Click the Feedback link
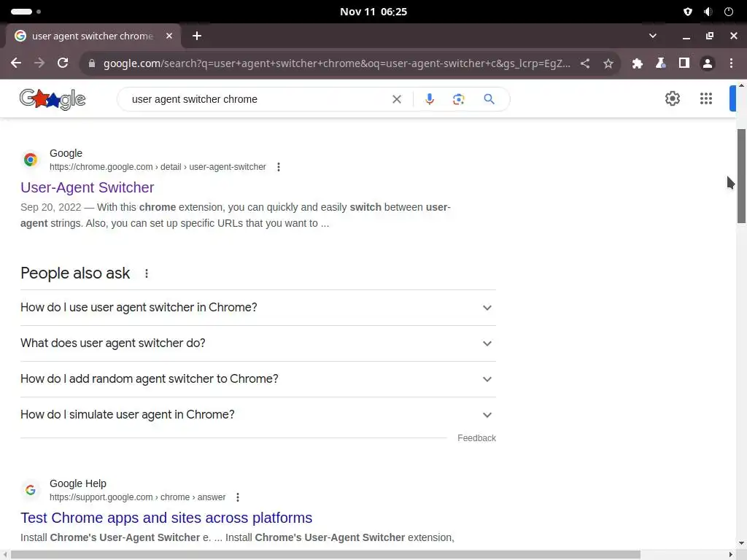Screen dimensions: 747x560 pyautogui.click(x=476, y=438)
